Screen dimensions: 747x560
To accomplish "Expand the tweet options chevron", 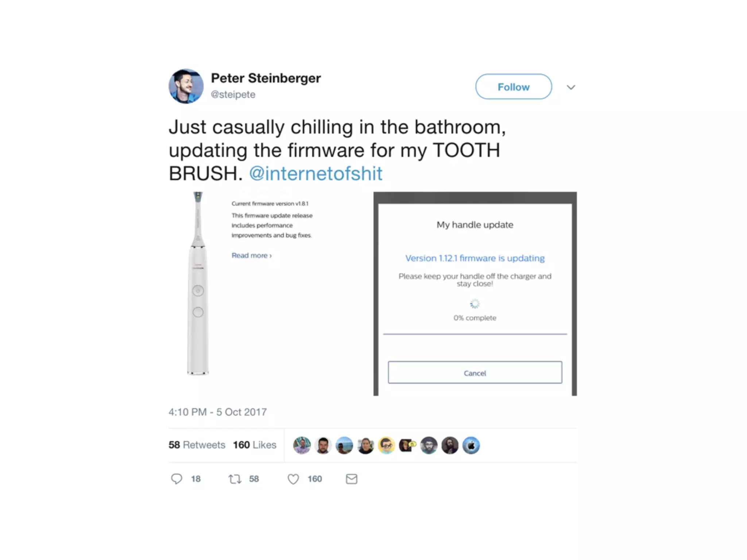I will (x=571, y=87).
